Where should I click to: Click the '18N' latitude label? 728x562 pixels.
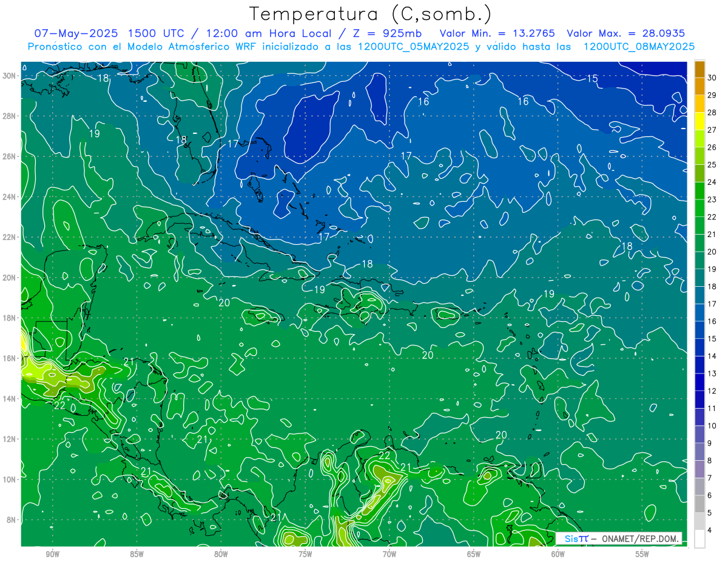pyautogui.click(x=8, y=318)
